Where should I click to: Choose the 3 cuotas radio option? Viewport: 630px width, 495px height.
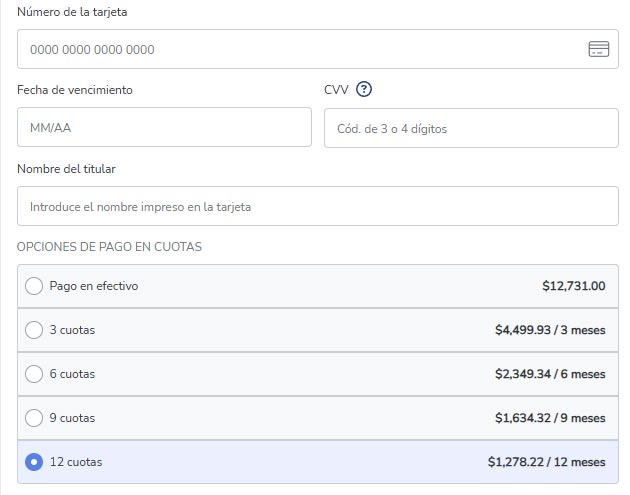coord(34,330)
